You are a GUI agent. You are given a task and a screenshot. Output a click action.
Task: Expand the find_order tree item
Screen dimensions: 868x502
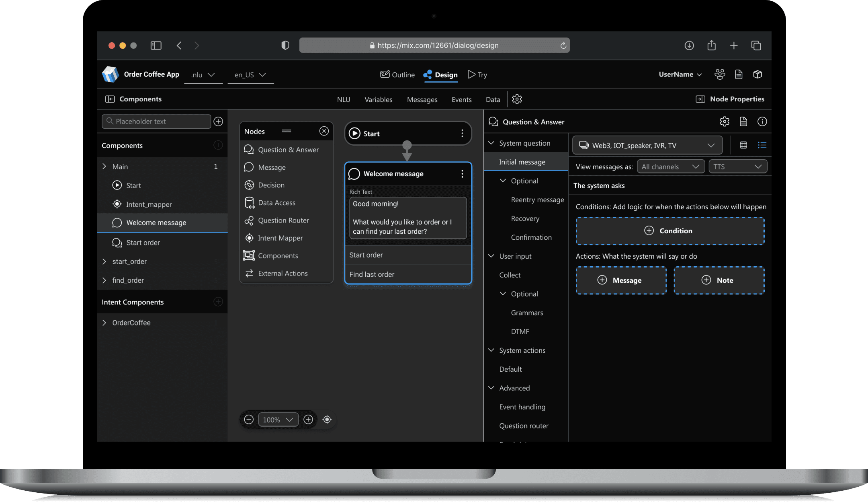[104, 280]
